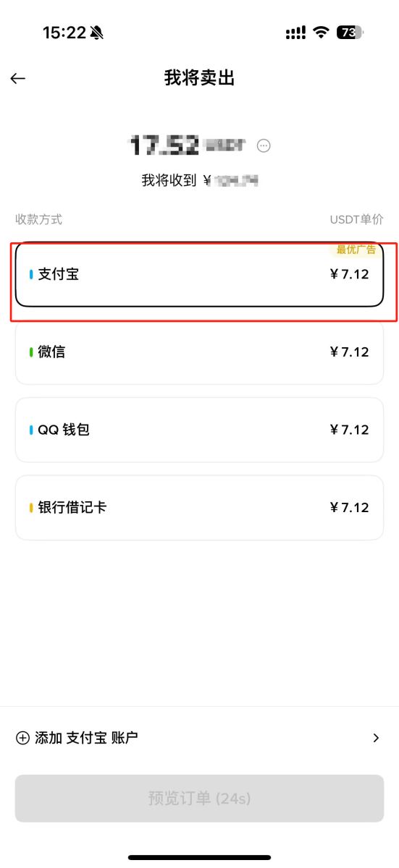
Task: Tap the battery indicator icon
Action: pyautogui.click(x=350, y=33)
